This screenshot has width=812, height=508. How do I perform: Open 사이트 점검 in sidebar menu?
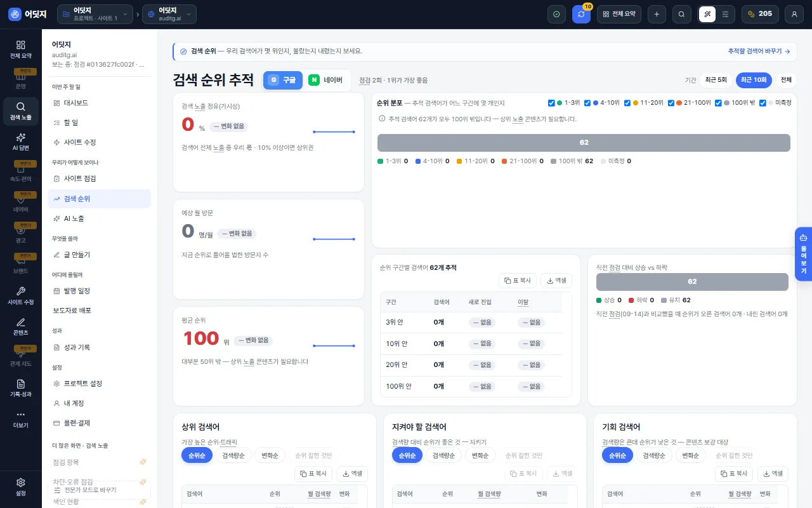tap(99, 178)
